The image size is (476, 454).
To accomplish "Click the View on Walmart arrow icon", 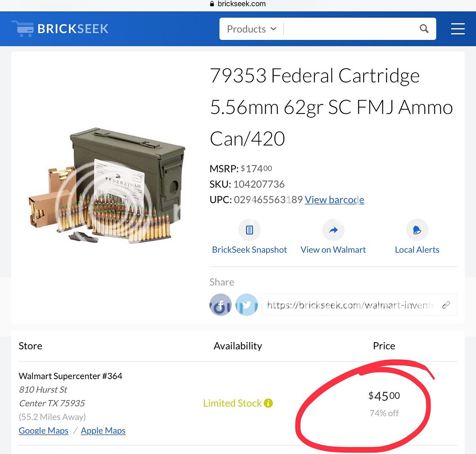I will (333, 230).
